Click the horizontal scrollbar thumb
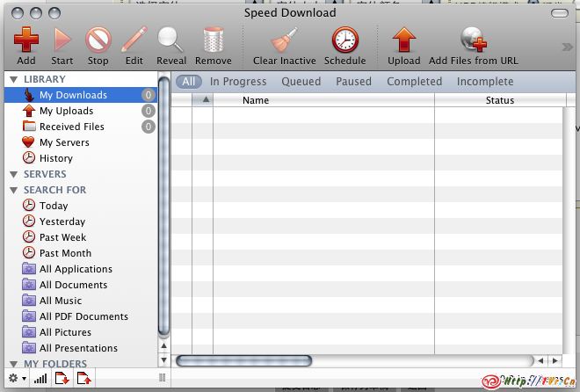Image resolution: width=580 pixels, height=392 pixels. 244,360
